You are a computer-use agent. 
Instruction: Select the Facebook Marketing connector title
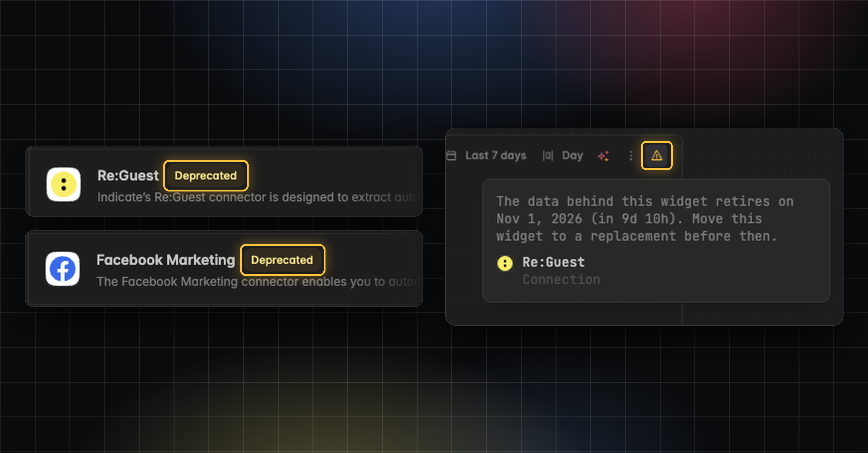pos(166,260)
